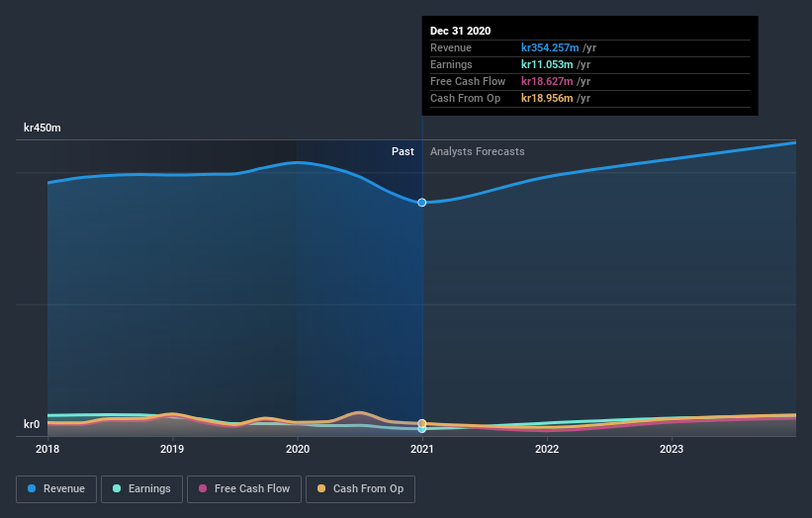Click the kr354.257m revenue value
Screen dimensions: 812x518
click(x=550, y=47)
